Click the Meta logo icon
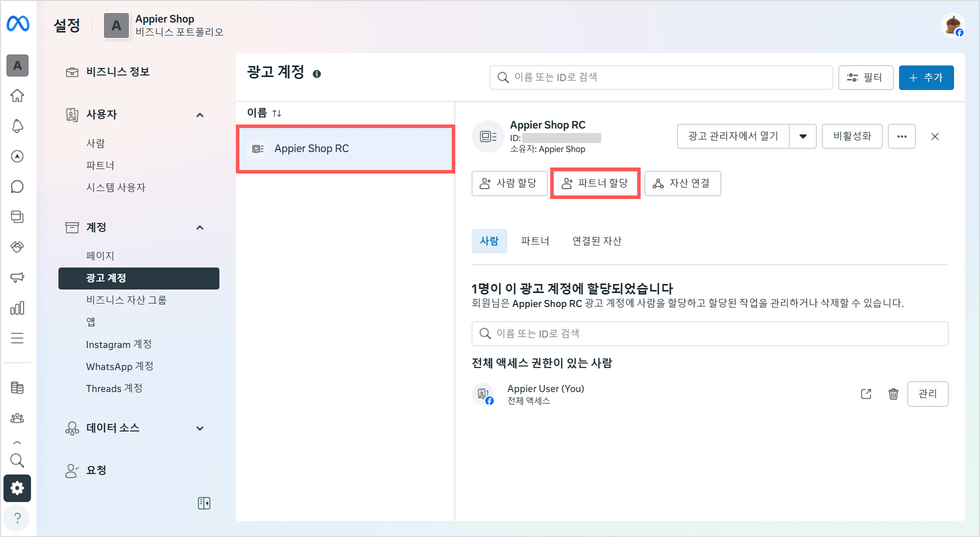 click(x=17, y=23)
